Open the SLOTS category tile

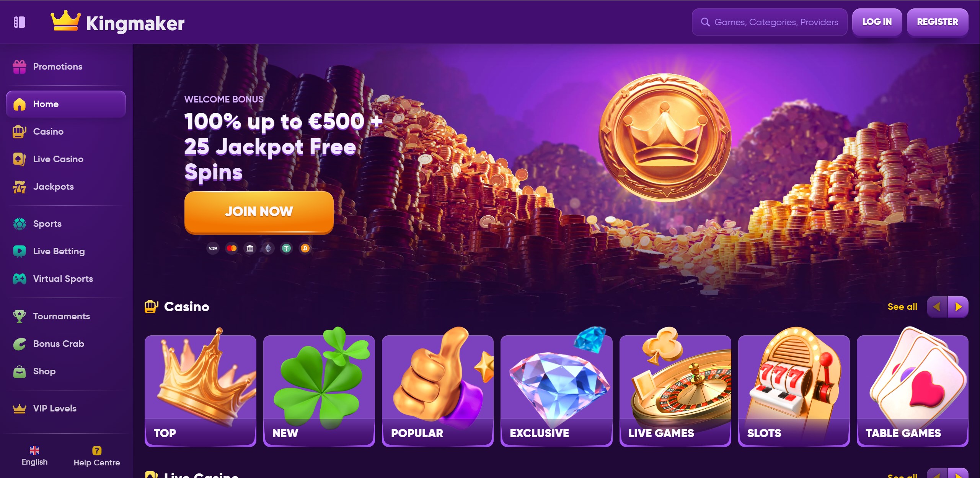794,391
